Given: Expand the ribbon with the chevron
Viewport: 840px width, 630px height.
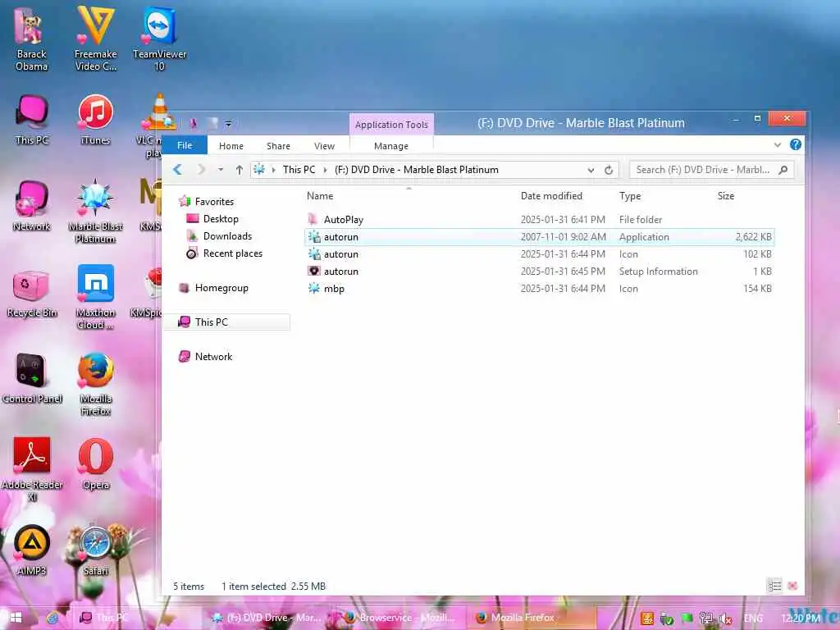Looking at the screenshot, I should pos(778,144).
